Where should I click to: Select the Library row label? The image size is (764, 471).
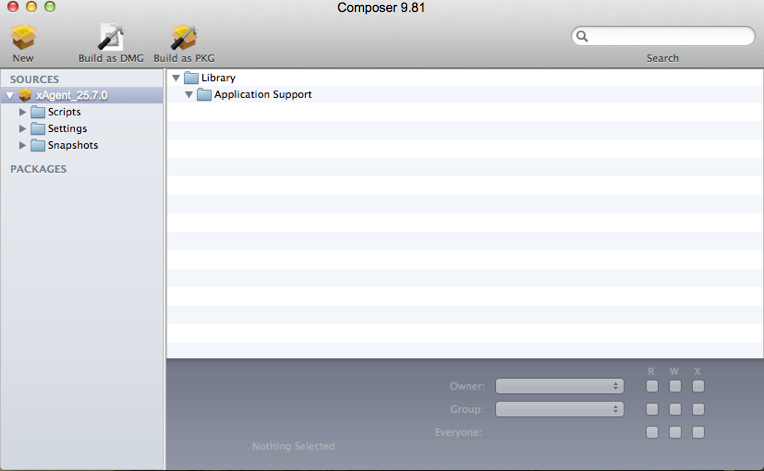[x=218, y=78]
